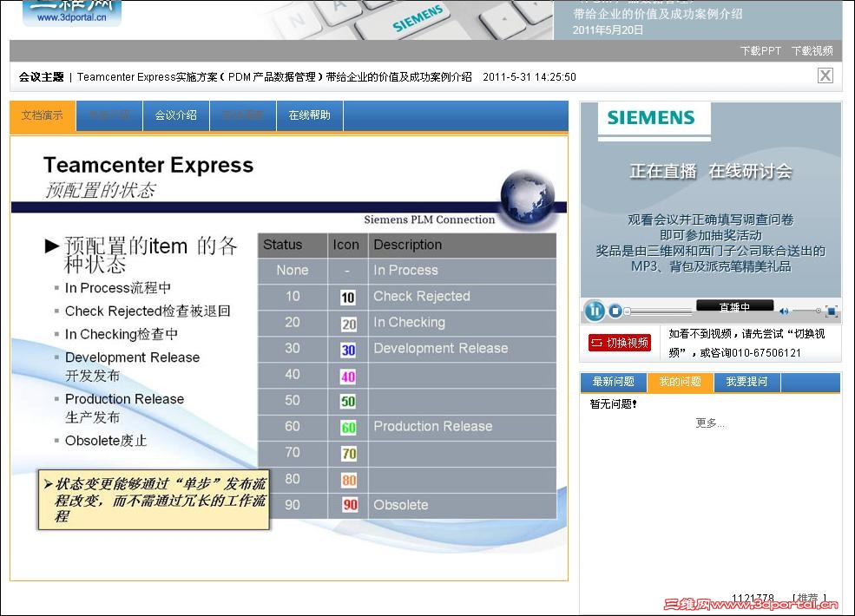Click the 'Teamcenter Express' slide title
Viewport: 855px width, 616px height.
148,165
